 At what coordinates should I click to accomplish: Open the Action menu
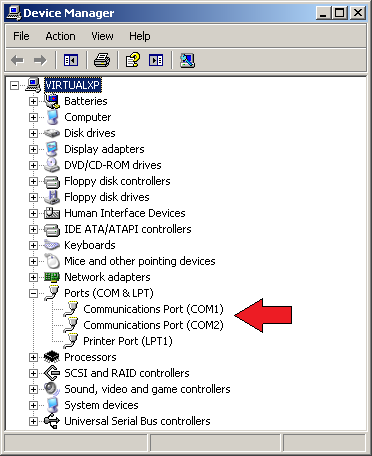click(x=60, y=36)
